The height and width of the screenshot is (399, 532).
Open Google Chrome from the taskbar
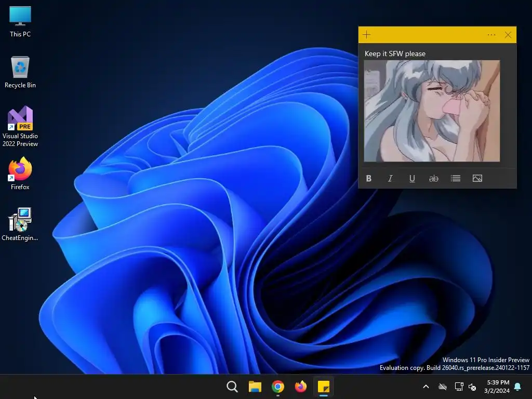click(278, 387)
